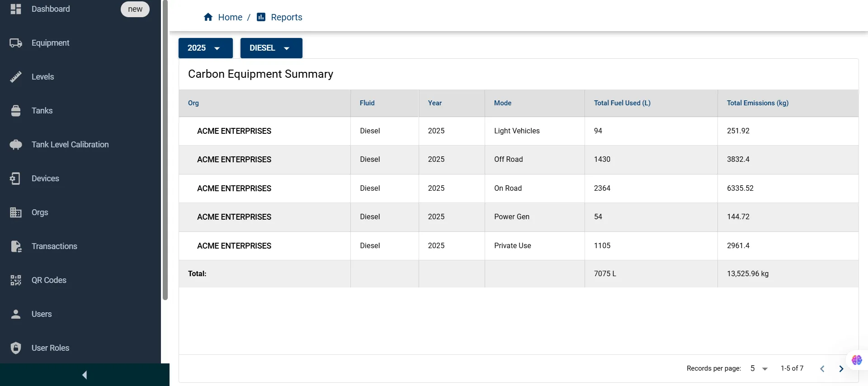868x386 pixels.
Task: Click the Equipment truck icon
Action: pos(16,43)
